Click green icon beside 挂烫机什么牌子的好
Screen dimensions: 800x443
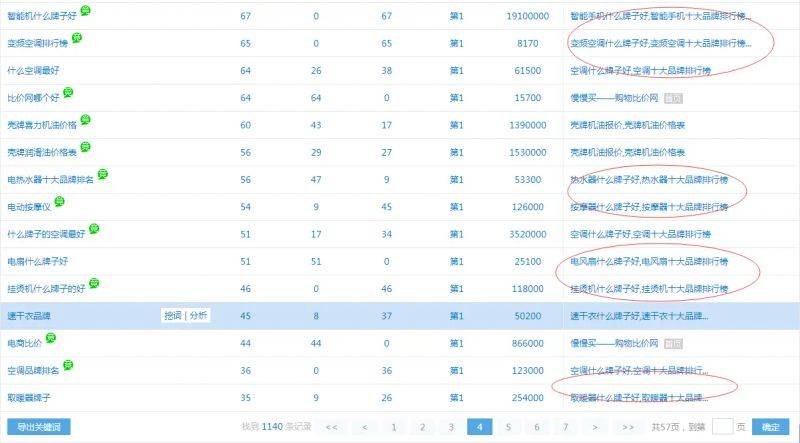click(x=94, y=283)
